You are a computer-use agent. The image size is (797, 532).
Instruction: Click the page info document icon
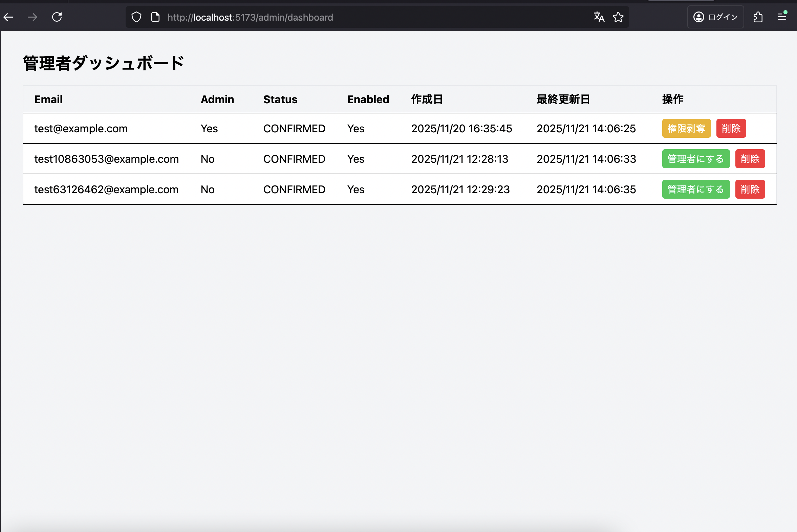click(x=155, y=17)
